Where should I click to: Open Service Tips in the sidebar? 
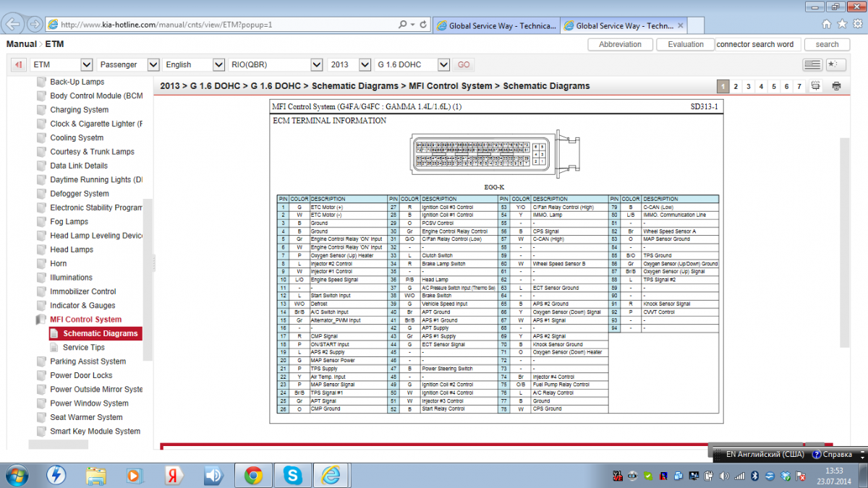(x=83, y=348)
